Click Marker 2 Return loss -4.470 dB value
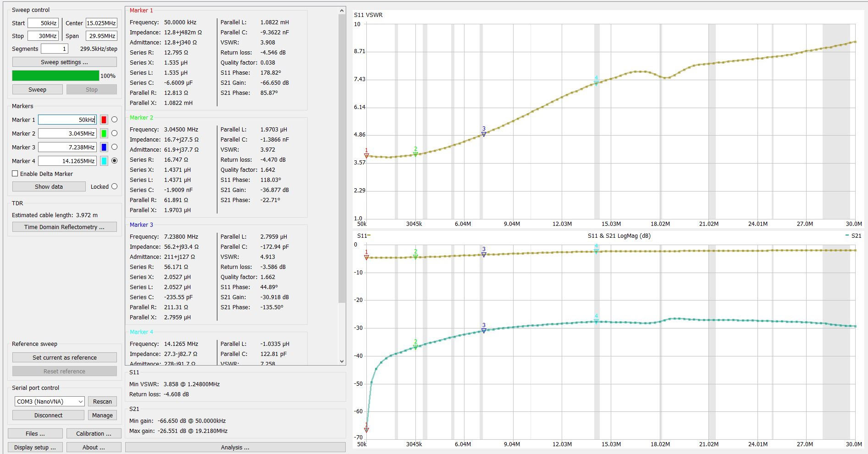The width and height of the screenshot is (868, 454). pyautogui.click(x=273, y=159)
